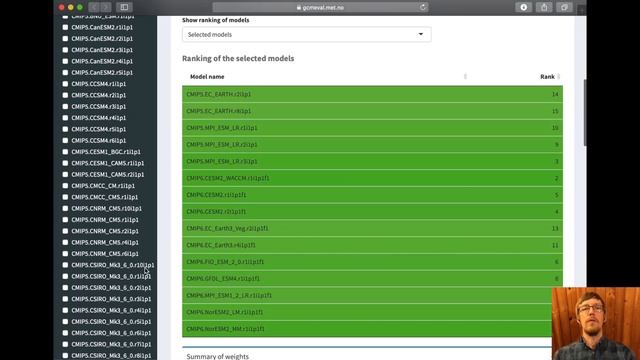
Task: Click the Model name column header
Action: (207, 76)
